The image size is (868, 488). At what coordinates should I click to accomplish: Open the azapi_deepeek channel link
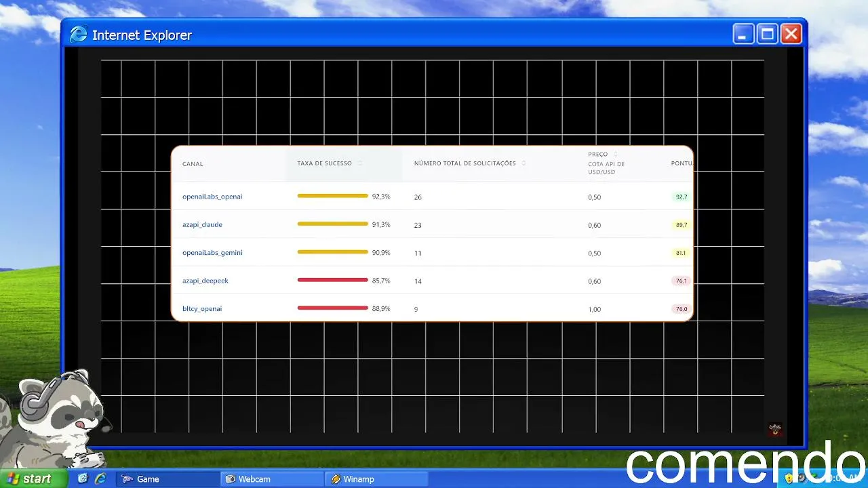205,281
